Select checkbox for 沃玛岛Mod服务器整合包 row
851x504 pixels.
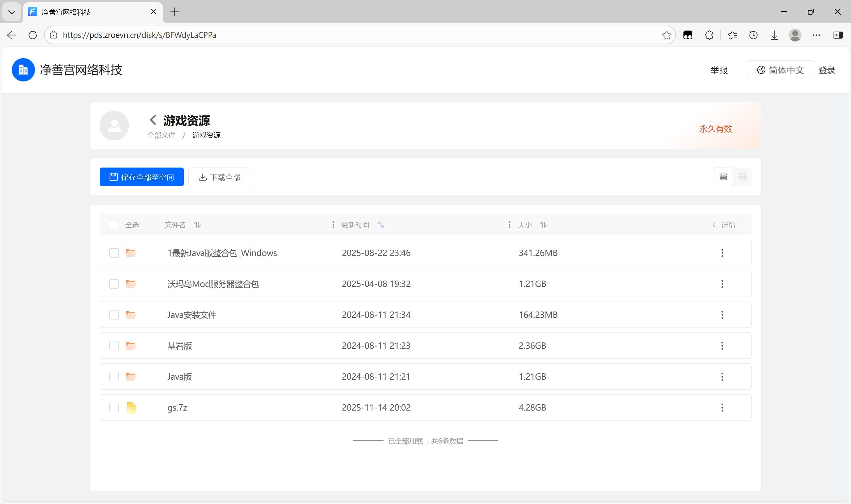pyautogui.click(x=114, y=284)
